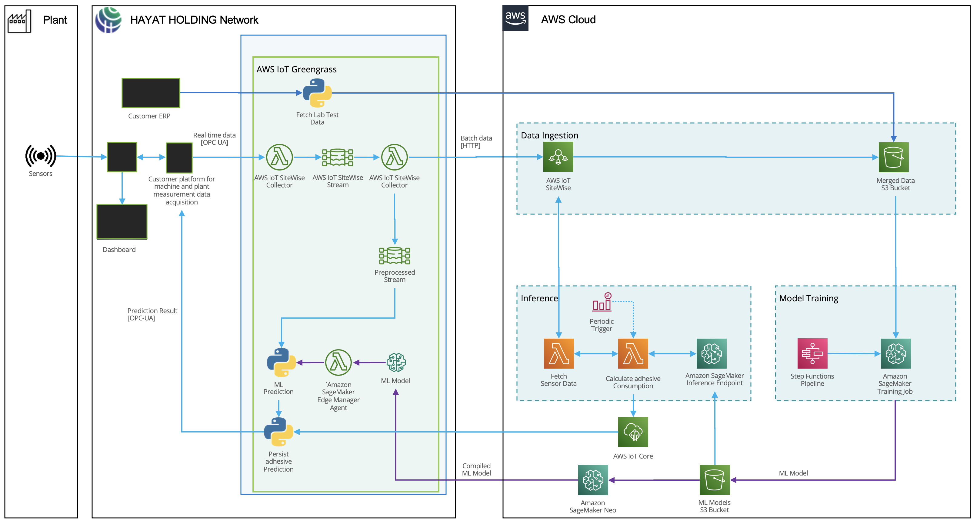Click the AWS IoT SiteWise Stream icon
Image resolution: width=980 pixels, height=527 pixels.
pos(338,157)
